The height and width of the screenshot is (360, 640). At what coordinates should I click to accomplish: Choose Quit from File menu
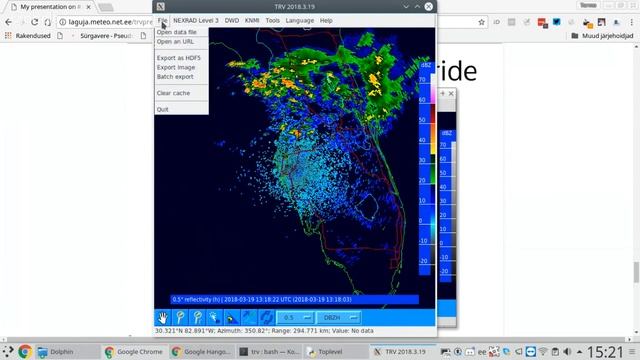[181, 109]
